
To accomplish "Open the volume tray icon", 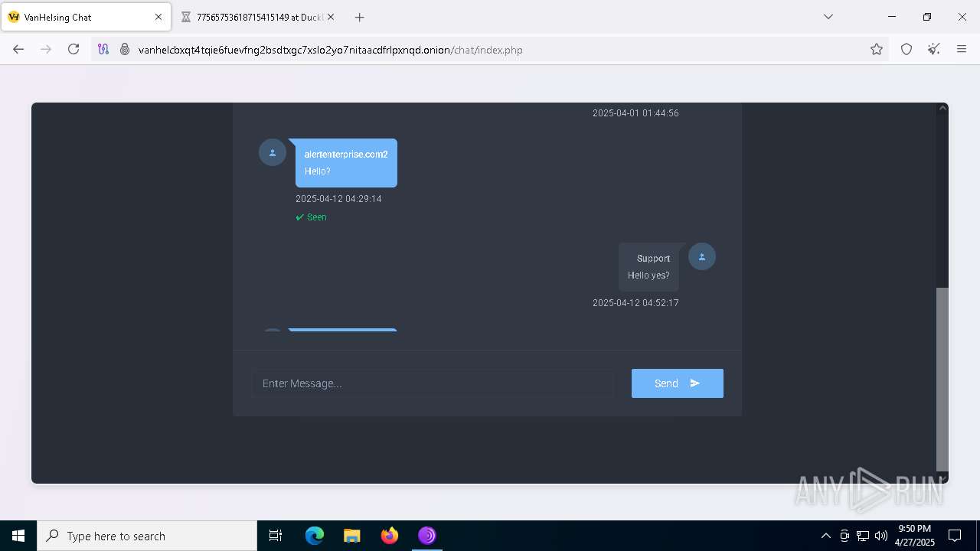I will 881,536.
